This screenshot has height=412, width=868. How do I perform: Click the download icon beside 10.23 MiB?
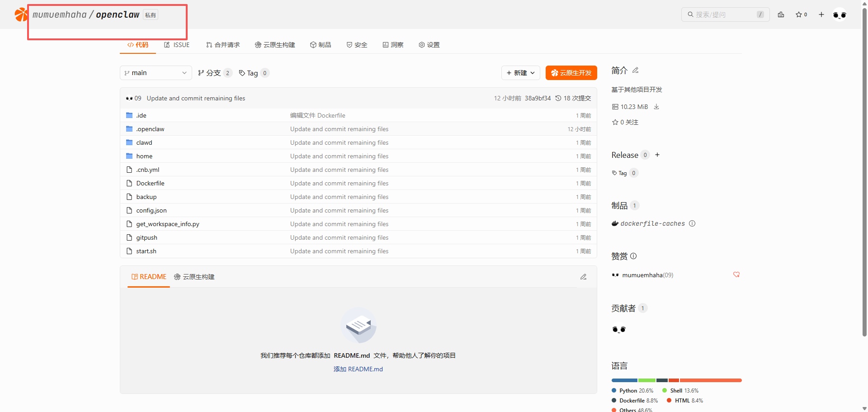pos(656,107)
